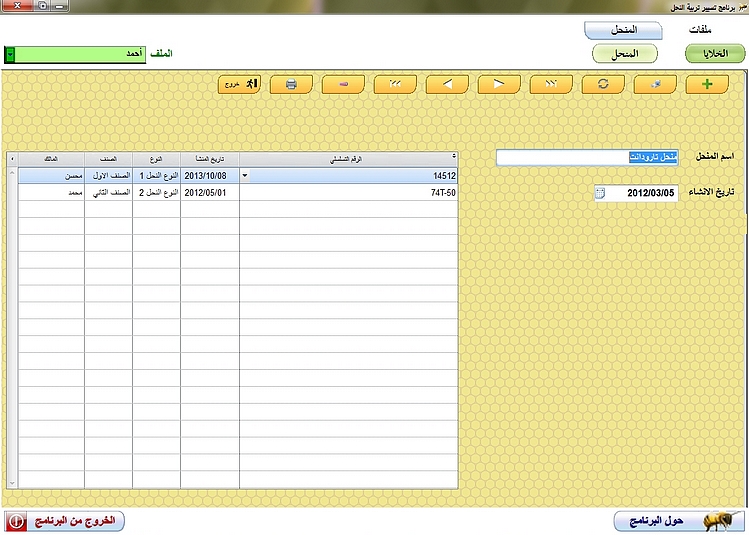Viewport: 749px width, 535px height.
Task: Click the الخروج من البرنامج exit button
Action: (x=65, y=521)
